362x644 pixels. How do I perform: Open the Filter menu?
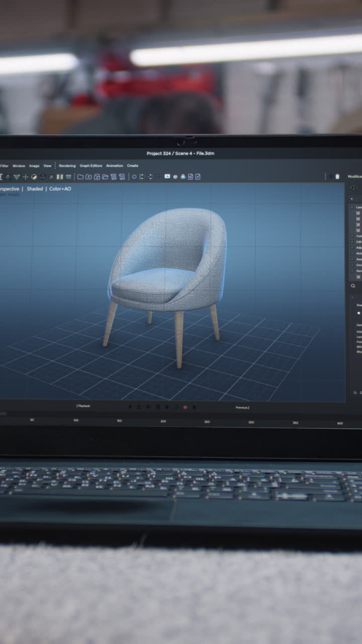point(4,166)
